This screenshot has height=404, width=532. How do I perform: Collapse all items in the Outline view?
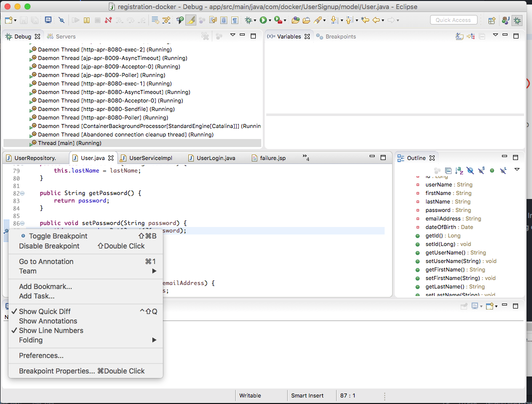pos(448,171)
